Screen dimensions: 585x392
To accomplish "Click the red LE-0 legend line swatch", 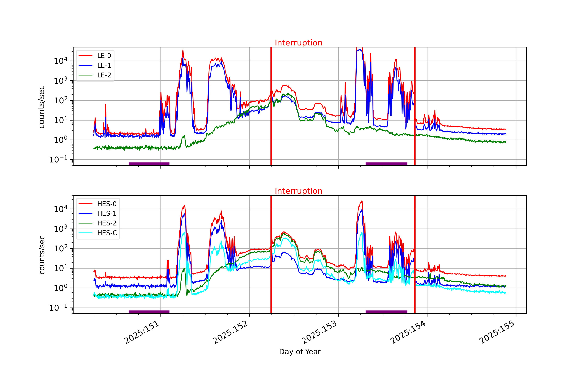I will coord(85,56).
